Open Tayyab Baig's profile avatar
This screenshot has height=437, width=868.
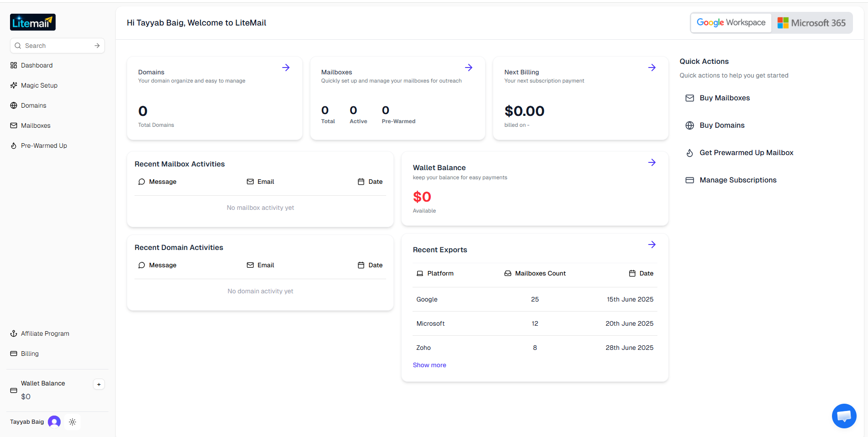click(54, 422)
